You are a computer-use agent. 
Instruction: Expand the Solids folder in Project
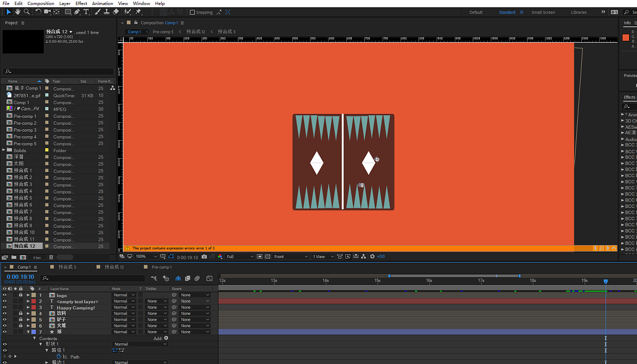pos(4,150)
